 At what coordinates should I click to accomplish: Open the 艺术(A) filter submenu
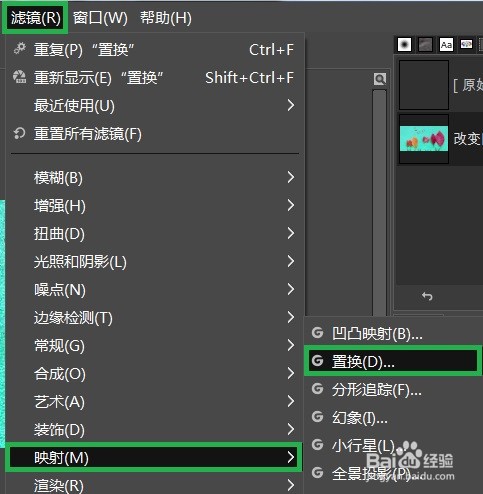click(x=155, y=402)
